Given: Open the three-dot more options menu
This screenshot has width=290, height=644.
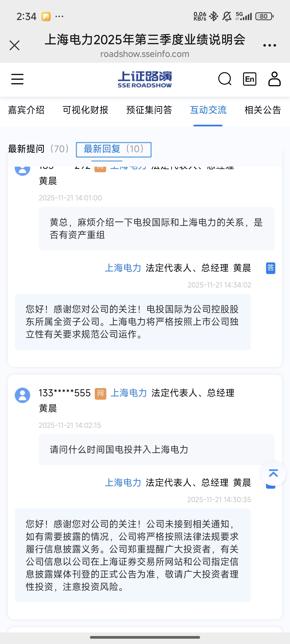Looking at the screenshot, I should 269,46.
